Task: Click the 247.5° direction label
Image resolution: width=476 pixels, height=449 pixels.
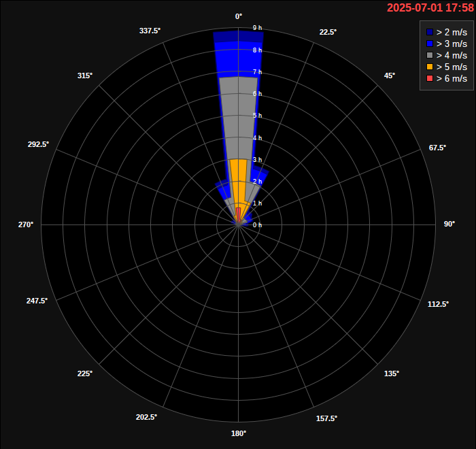Action: [37, 301]
